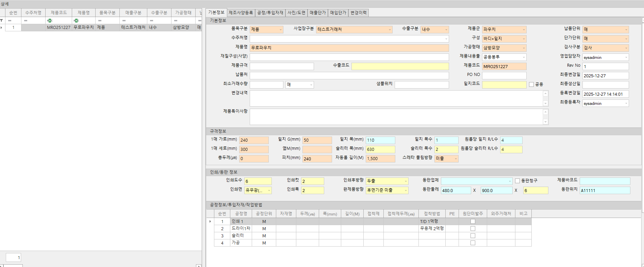Open the 품목구분 dropdown showing 제품
Screen dimensions: 644x267
pos(281,30)
